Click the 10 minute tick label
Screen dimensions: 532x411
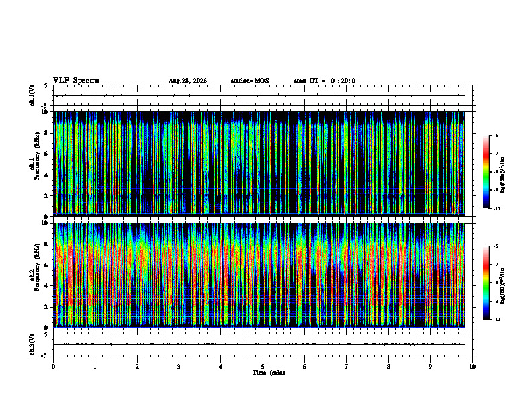[x=472, y=367]
